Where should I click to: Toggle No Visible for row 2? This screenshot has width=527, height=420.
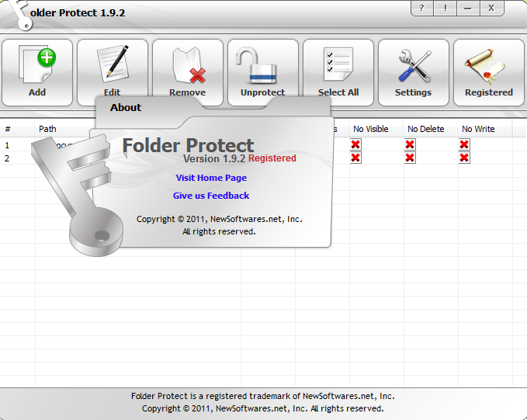(x=355, y=158)
